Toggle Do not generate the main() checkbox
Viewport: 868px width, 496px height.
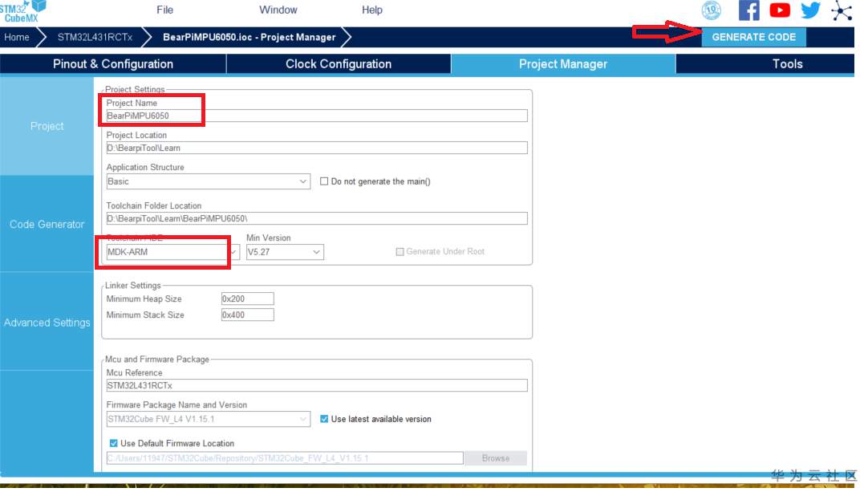[x=324, y=181]
